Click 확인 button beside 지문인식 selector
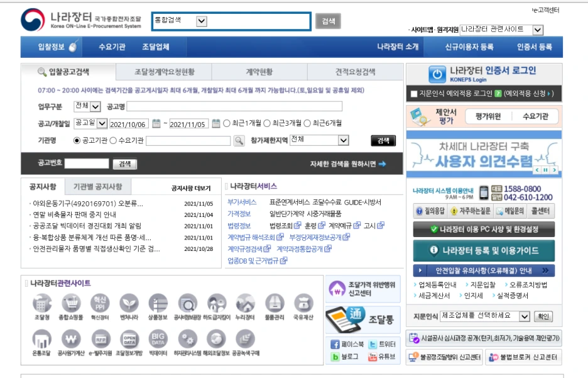Viewport: 588px width, 378px height. 543,316
